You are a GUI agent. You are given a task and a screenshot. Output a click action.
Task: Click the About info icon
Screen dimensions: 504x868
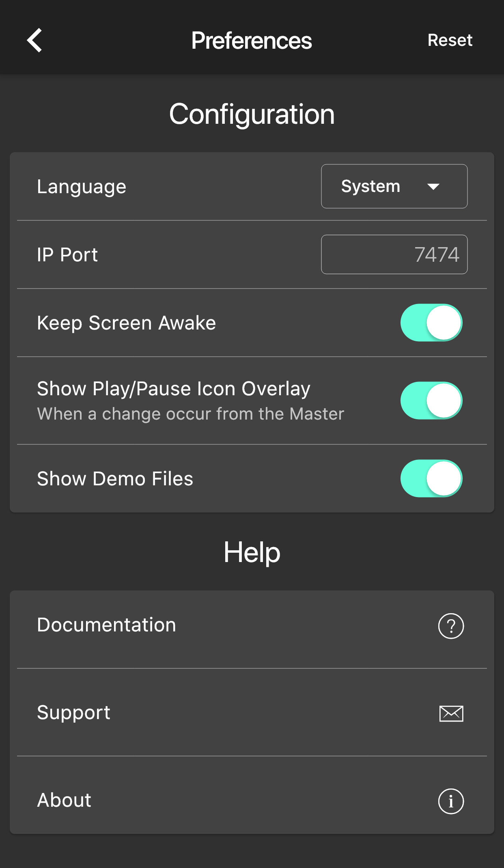(x=451, y=801)
